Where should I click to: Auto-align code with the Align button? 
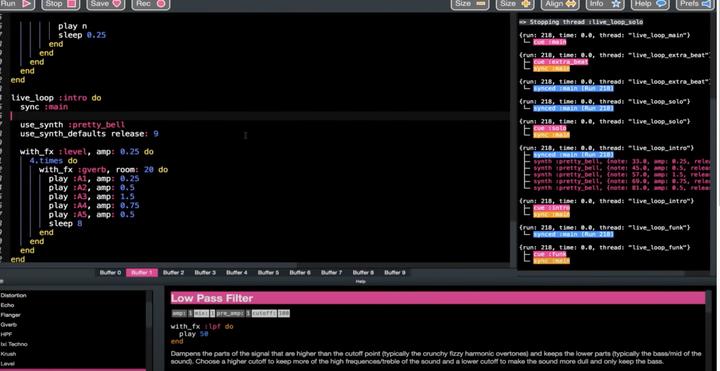point(560,4)
